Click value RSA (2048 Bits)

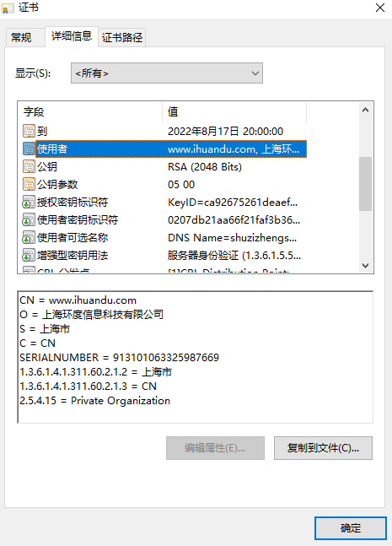click(205, 167)
